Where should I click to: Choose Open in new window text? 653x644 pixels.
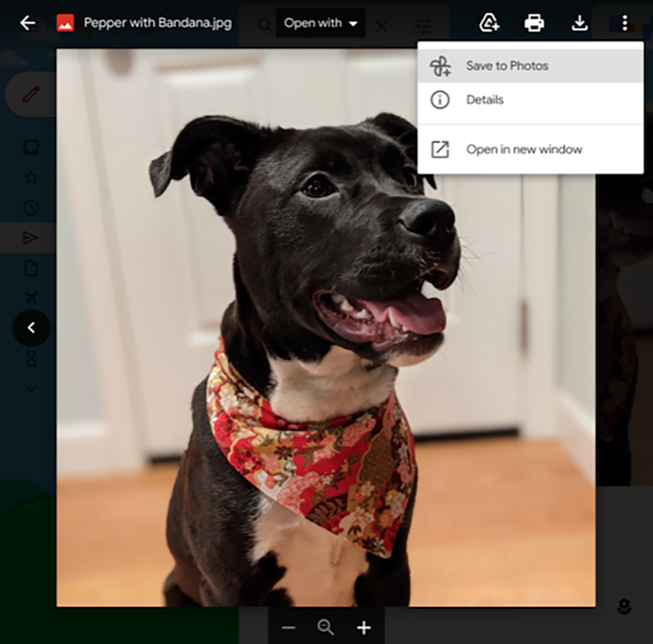[523, 149]
